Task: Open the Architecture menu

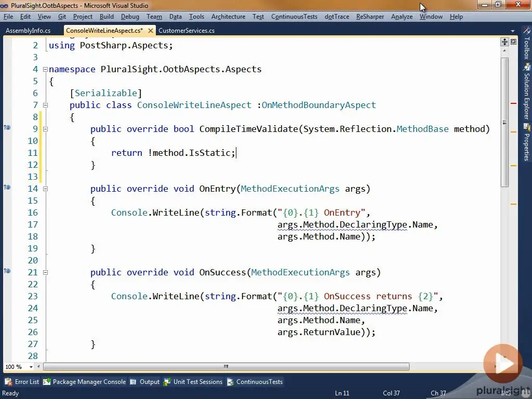Action: click(228, 17)
